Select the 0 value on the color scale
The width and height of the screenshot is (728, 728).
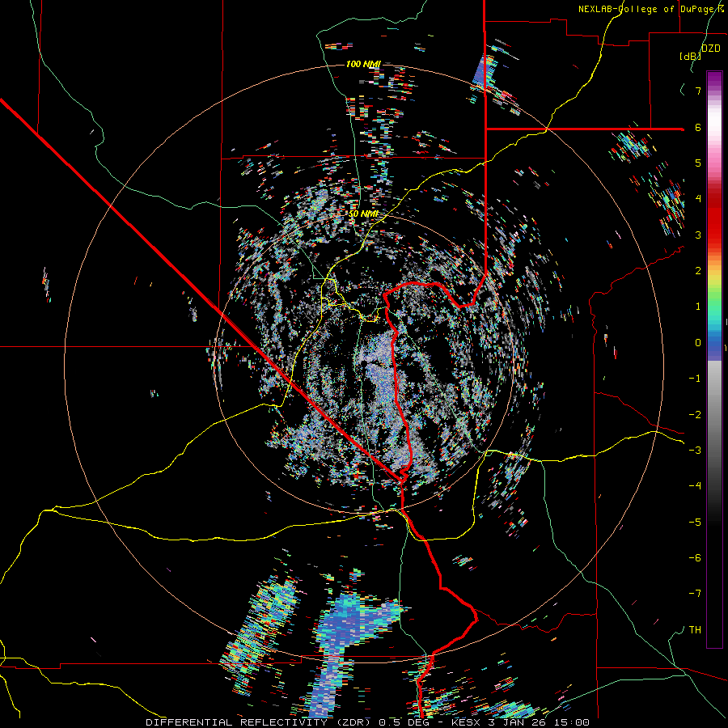[698, 343]
